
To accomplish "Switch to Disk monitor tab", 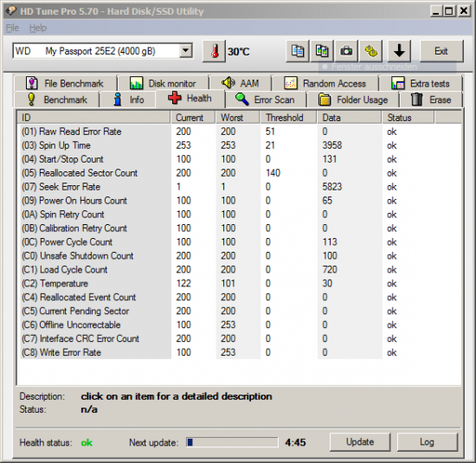I will pos(164,83).
